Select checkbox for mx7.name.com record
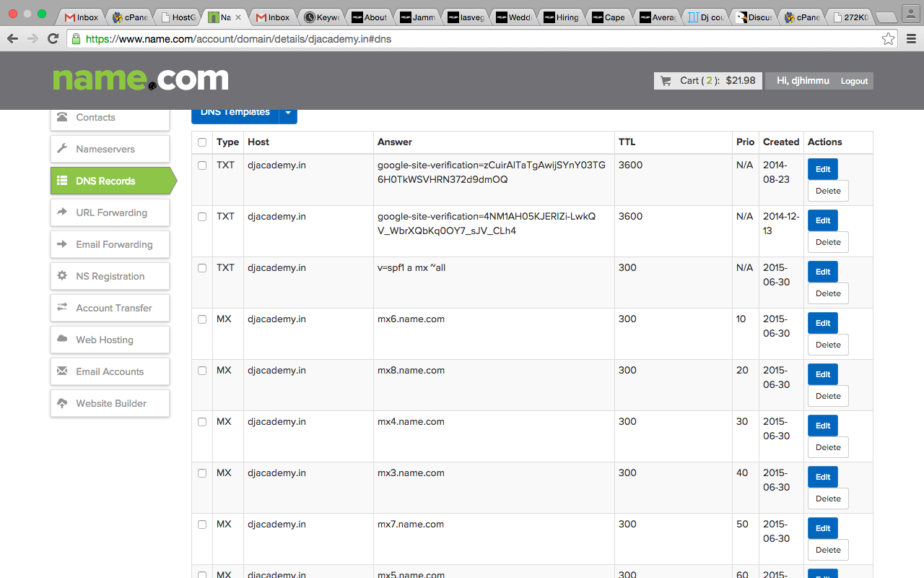Screen dimensions: 924x578 (x=202, y=525)
